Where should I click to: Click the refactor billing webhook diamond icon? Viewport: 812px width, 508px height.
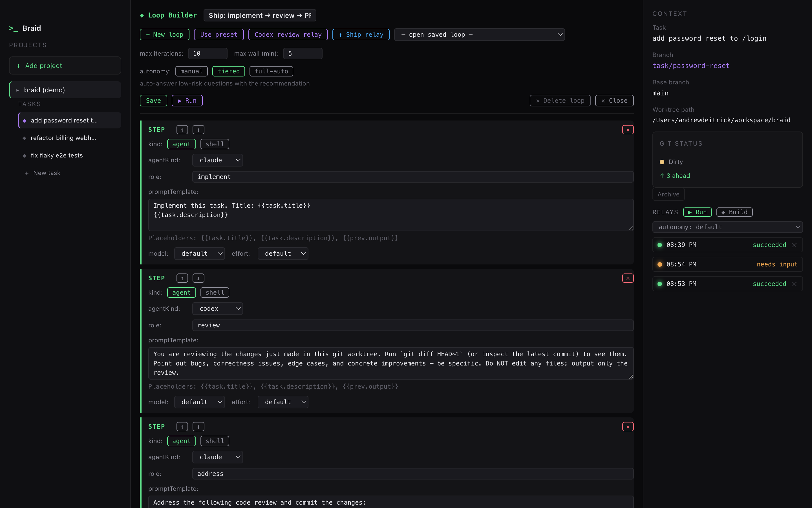pyautogui.click(x=25, y=138)
